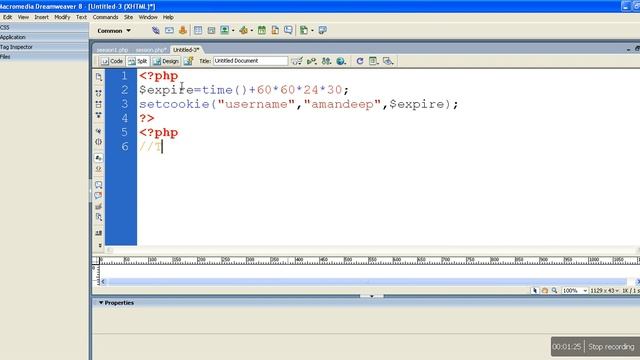Toggle line numbers in coding toolbar
Image resolution: width=640 pixels, height=360 pixels.
coord(99,158)
